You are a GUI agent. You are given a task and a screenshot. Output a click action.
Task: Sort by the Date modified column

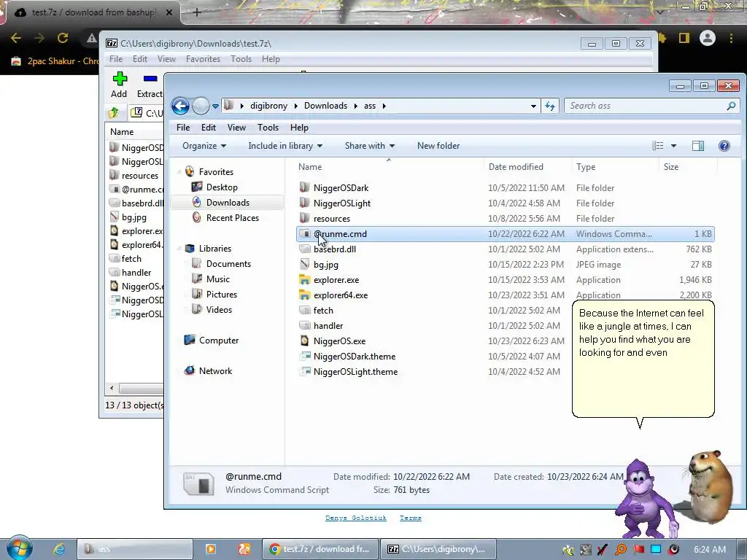click(516, 167)
